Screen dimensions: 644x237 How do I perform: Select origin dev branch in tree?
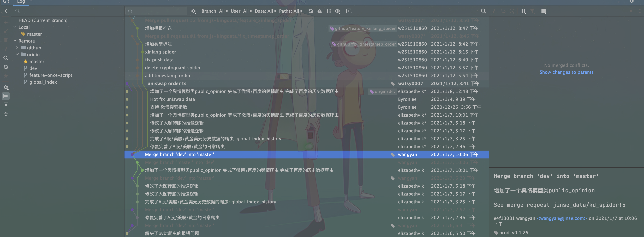[x=33, y=68]
